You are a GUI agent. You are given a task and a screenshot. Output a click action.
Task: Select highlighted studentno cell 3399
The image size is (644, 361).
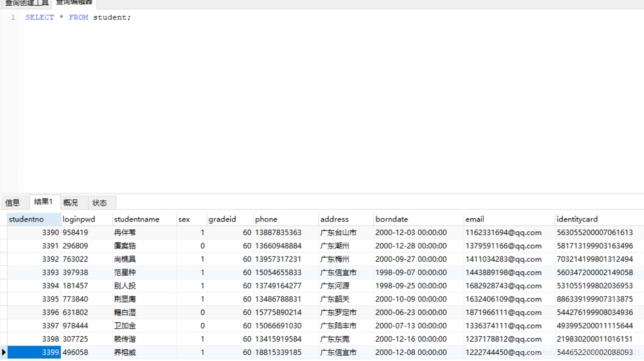click(34, 352)
